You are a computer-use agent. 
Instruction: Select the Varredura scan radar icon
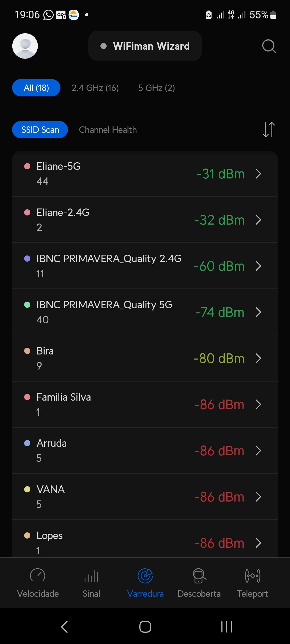point(145,576)
